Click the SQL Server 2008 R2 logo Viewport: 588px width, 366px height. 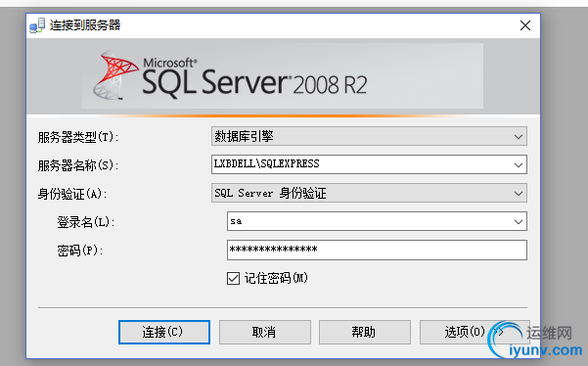point(230,76)
